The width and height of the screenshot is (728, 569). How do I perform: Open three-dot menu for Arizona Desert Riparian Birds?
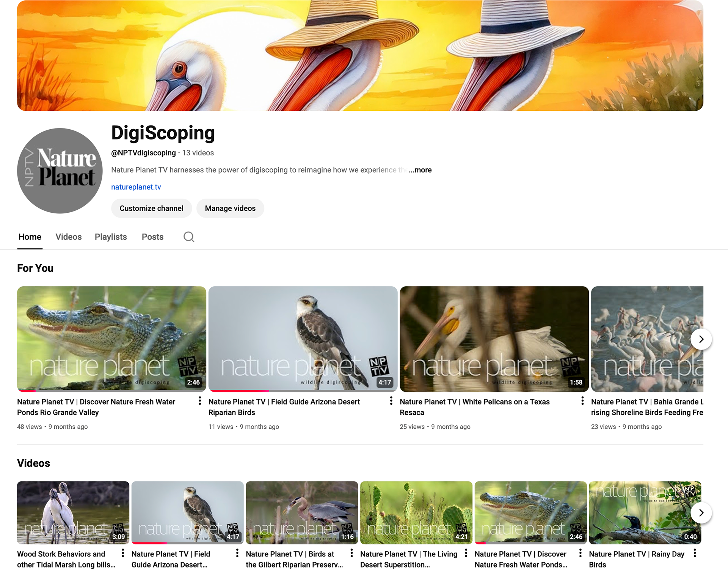[x=391, y=401]
